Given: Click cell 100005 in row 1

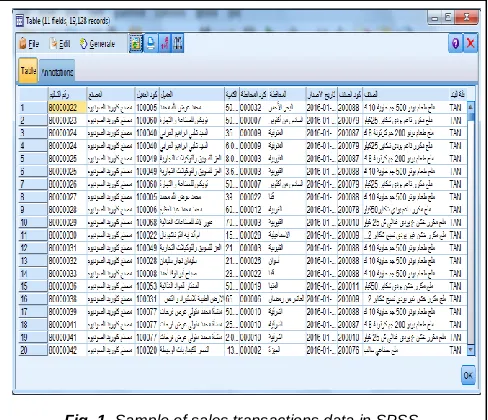Looking at the screenshot, I should (x=147, y=108).
